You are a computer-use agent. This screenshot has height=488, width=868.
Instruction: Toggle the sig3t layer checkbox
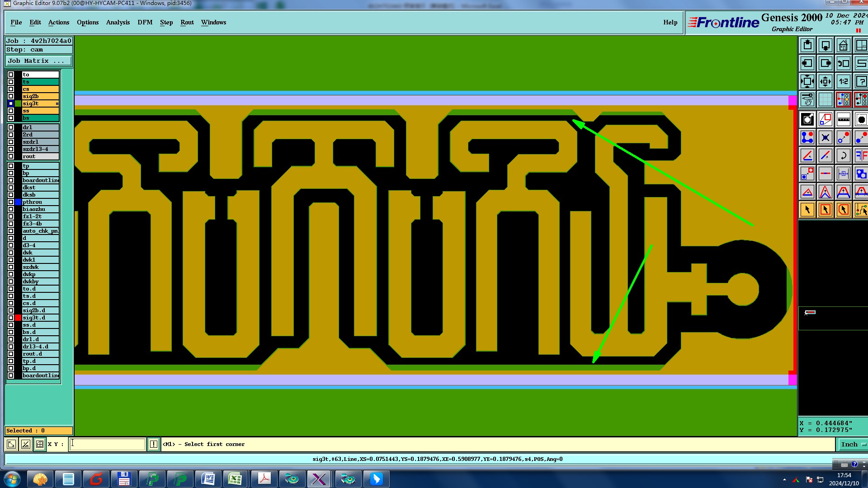[x=11, y=103]
